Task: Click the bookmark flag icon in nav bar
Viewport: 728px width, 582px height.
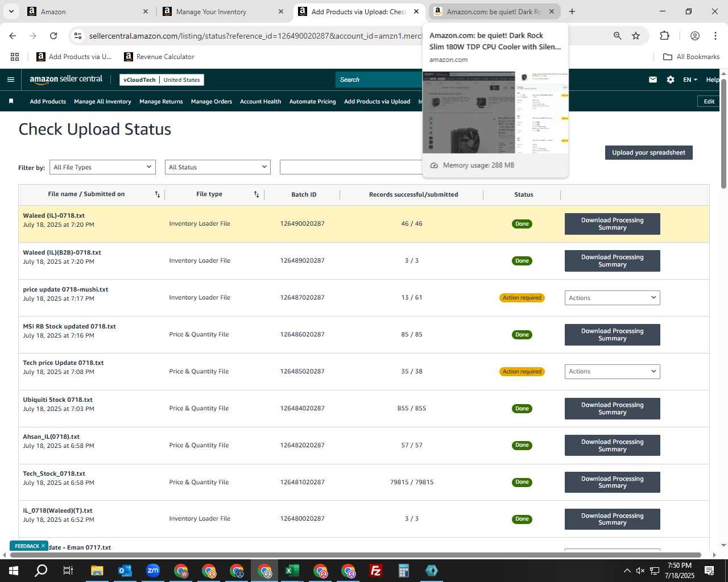Action: pyautogui.click(x=11, y=101)
